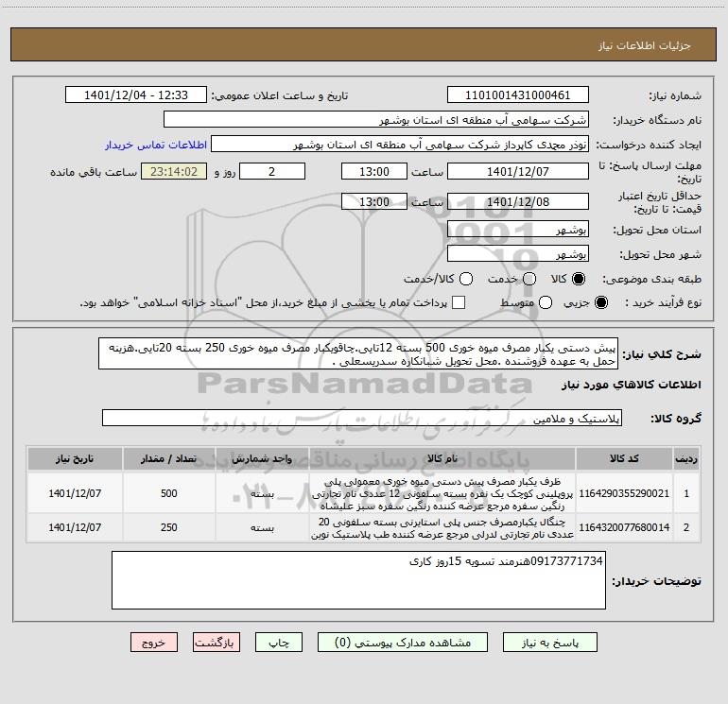Click the buyer organization name field
This screenshot has height=704, width=728.
click(376, 120)
